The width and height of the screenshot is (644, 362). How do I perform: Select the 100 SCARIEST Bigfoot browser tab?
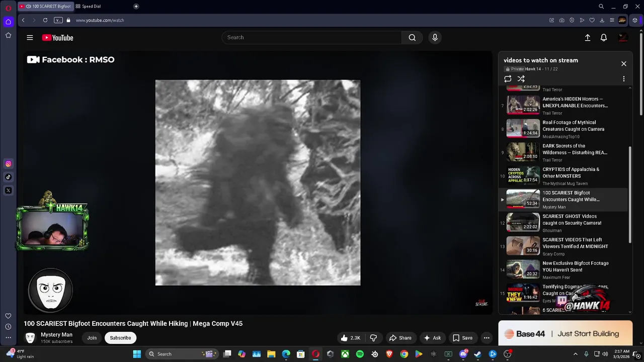pyautogui.click(x=45, y=7)
